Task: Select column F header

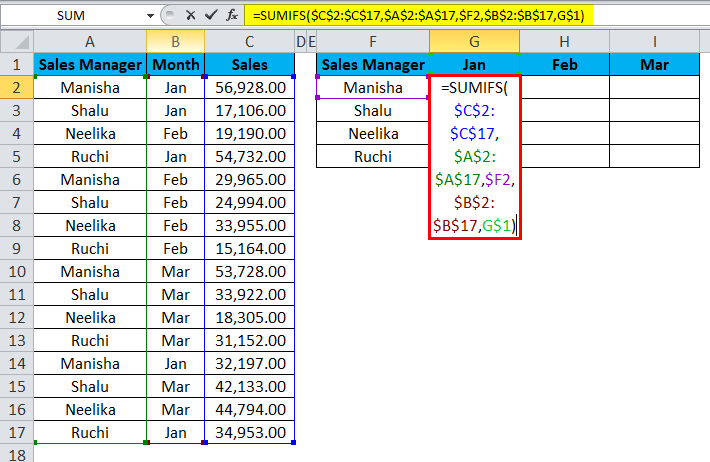Action: 373,42
